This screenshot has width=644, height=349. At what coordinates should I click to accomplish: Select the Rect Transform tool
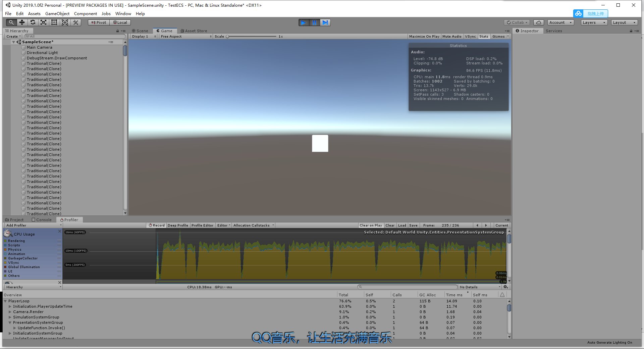pyautogui.click(x=54, y=22)
